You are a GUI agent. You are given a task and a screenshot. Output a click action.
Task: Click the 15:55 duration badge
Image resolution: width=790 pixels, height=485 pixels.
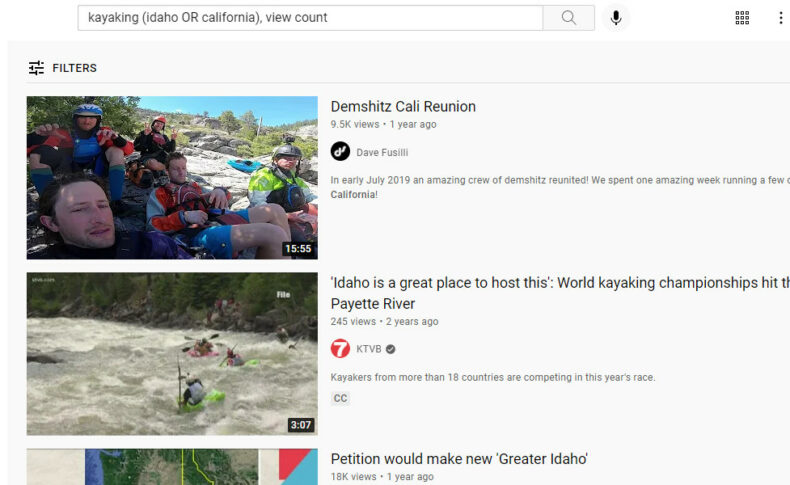[298, 249]
